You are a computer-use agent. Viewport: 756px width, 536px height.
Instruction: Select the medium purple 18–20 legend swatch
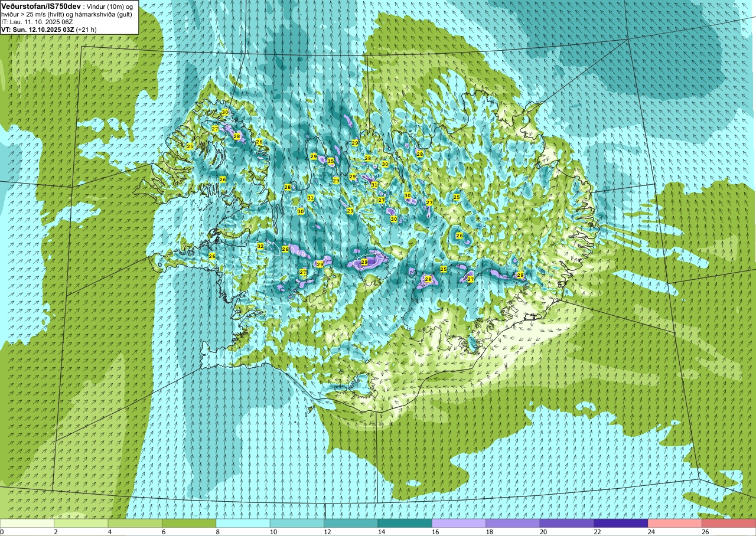click(x=513, y=523)
